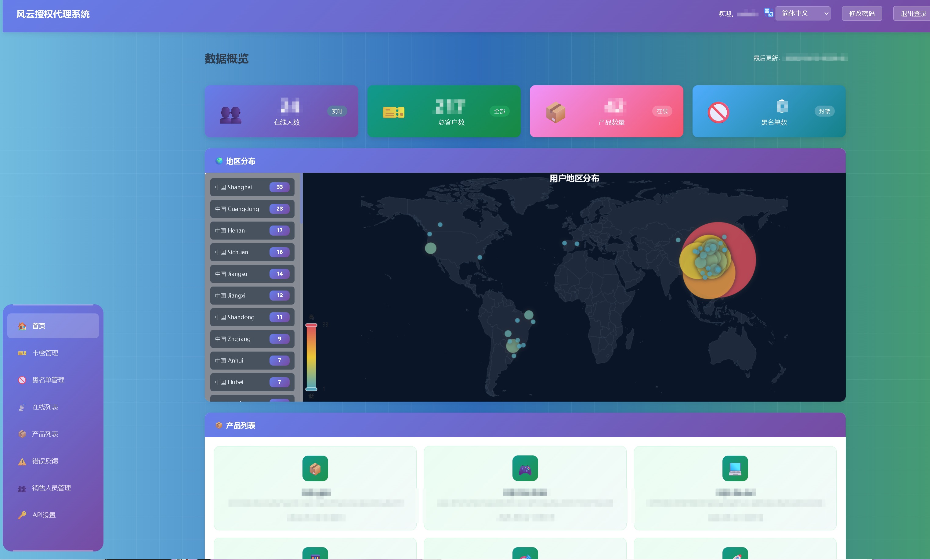Click the bottom blue handle of map legend slider
This screenshot has height=560, width=930.
311,389
